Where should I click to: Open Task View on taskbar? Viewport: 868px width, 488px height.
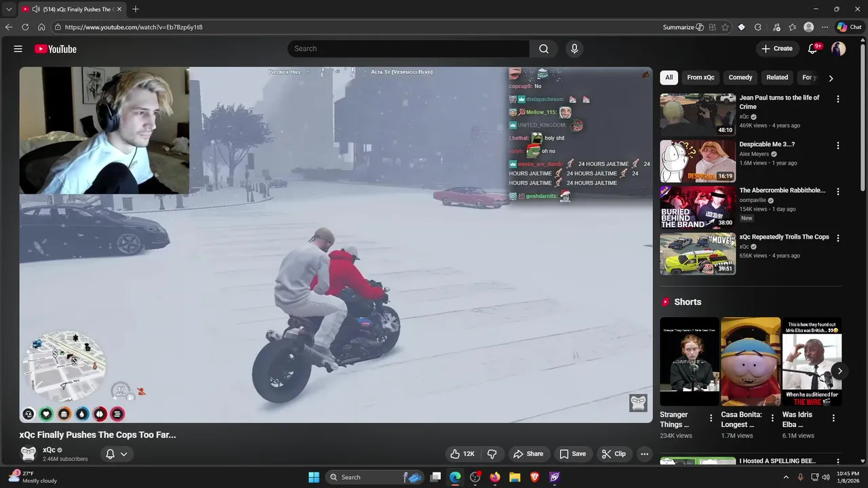click(x=436, y=477)
